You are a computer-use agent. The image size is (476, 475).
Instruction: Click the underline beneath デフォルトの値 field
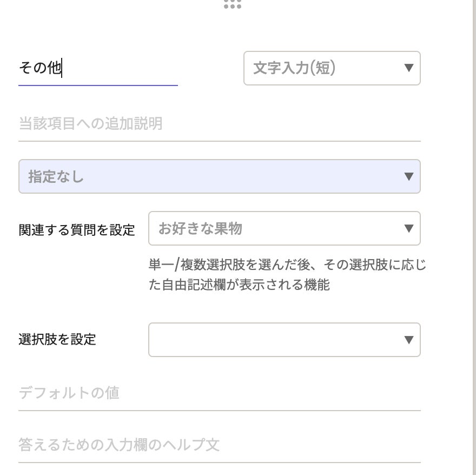point(216,410)
